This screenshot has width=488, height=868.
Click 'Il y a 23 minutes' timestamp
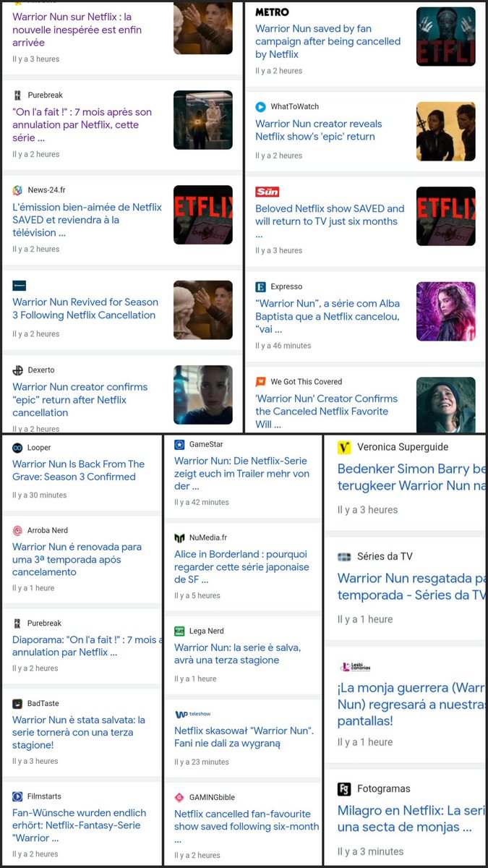tap(202, 762)
